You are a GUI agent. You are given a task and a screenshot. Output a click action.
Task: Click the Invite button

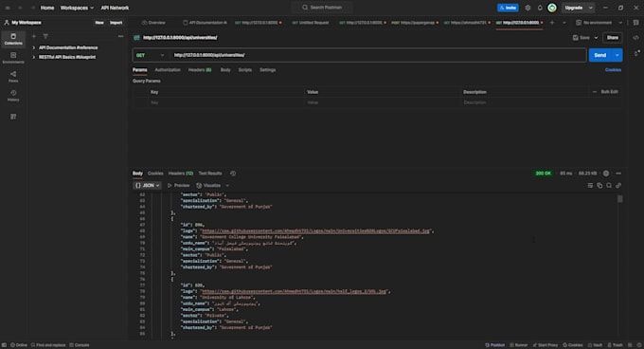pyautogui.click(x=508, y=8)
